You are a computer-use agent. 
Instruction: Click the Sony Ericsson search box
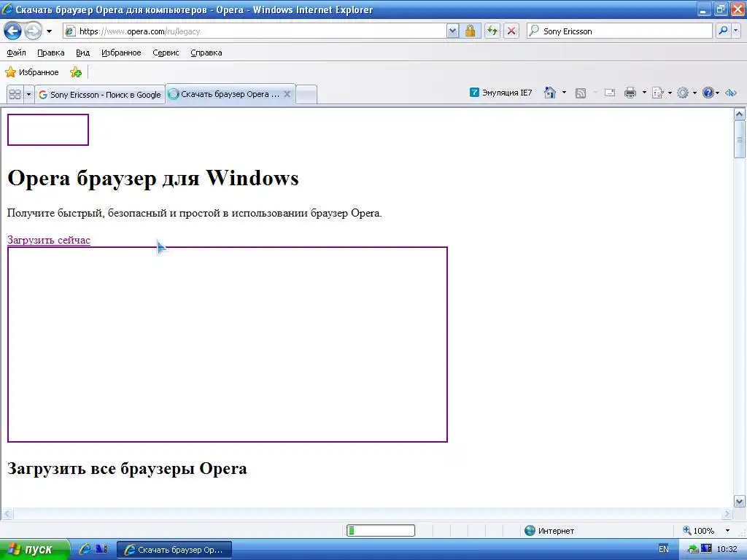[x=619, y=31]
